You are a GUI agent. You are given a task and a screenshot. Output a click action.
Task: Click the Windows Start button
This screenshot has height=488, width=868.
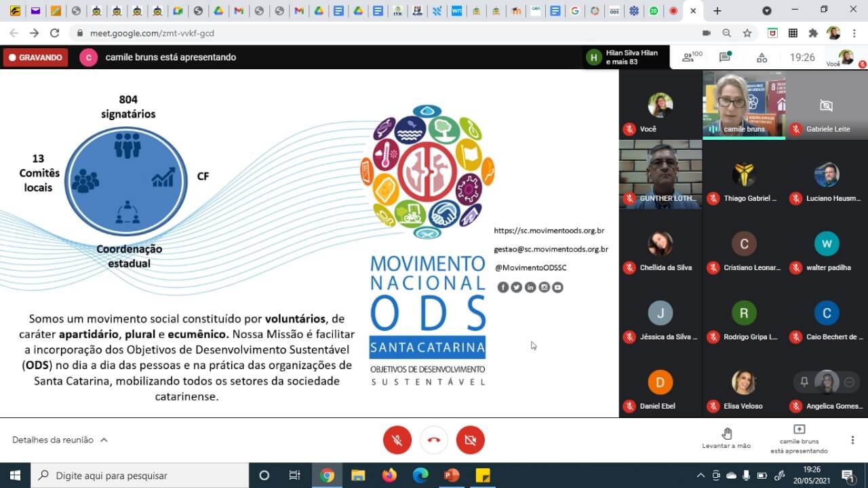(15, 475)
